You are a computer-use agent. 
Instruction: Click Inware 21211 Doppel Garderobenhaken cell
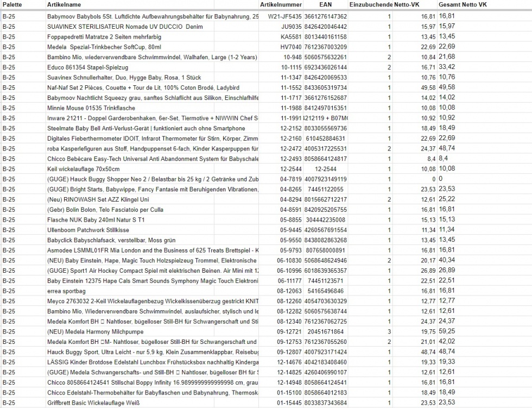(153, 118)
